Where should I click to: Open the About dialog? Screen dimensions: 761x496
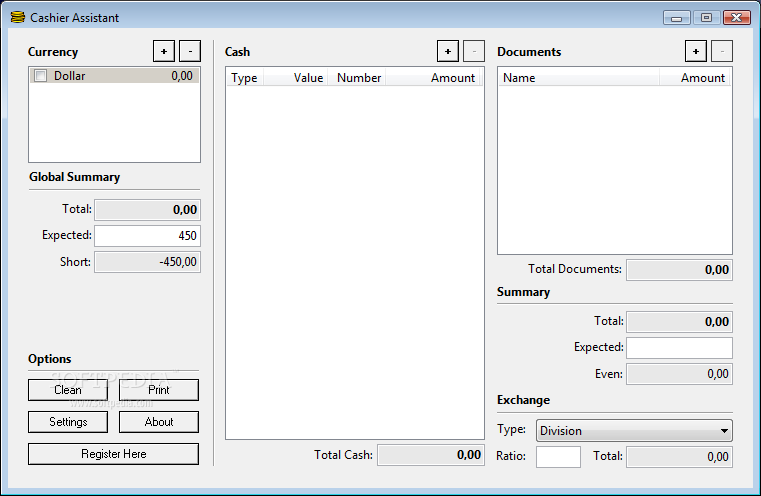click(x=159, y=422)
